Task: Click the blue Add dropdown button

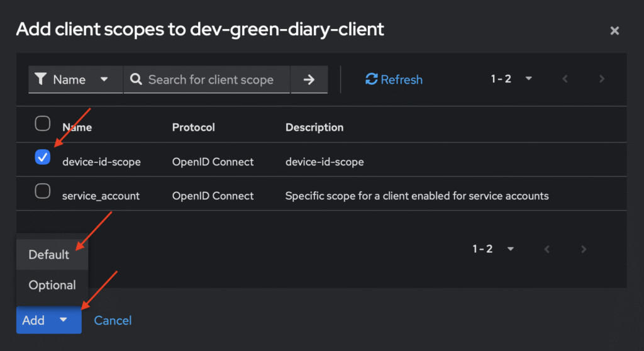Action: pos(48,321)
